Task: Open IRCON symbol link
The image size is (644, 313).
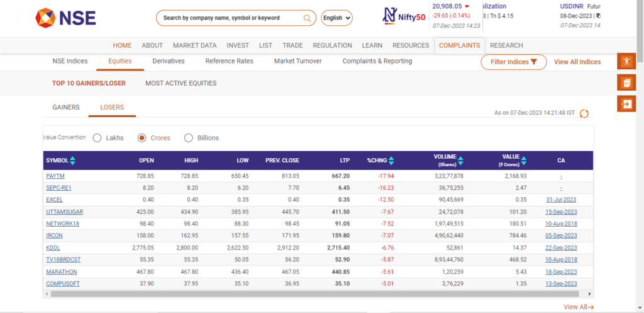Action: [54, 236]
